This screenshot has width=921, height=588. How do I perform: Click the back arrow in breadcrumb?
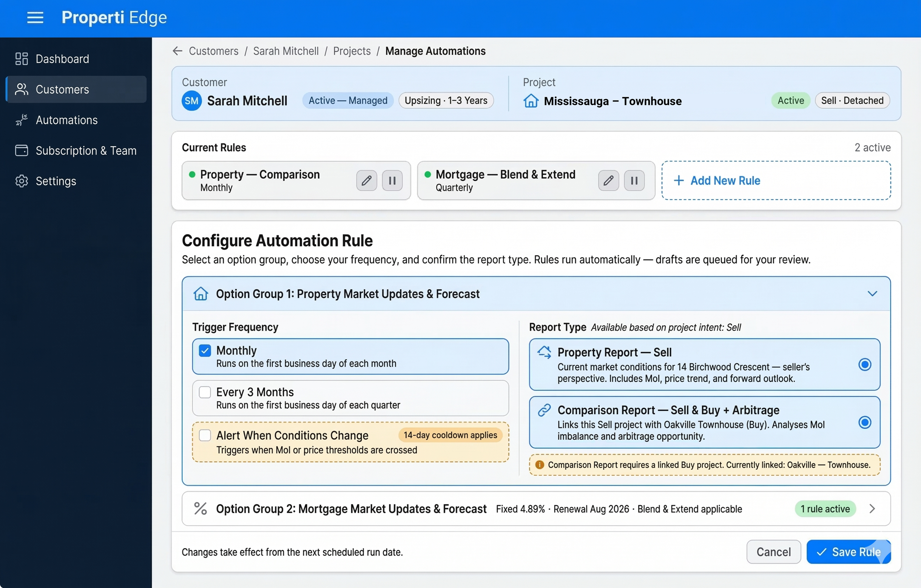click(x=177, y=51)
